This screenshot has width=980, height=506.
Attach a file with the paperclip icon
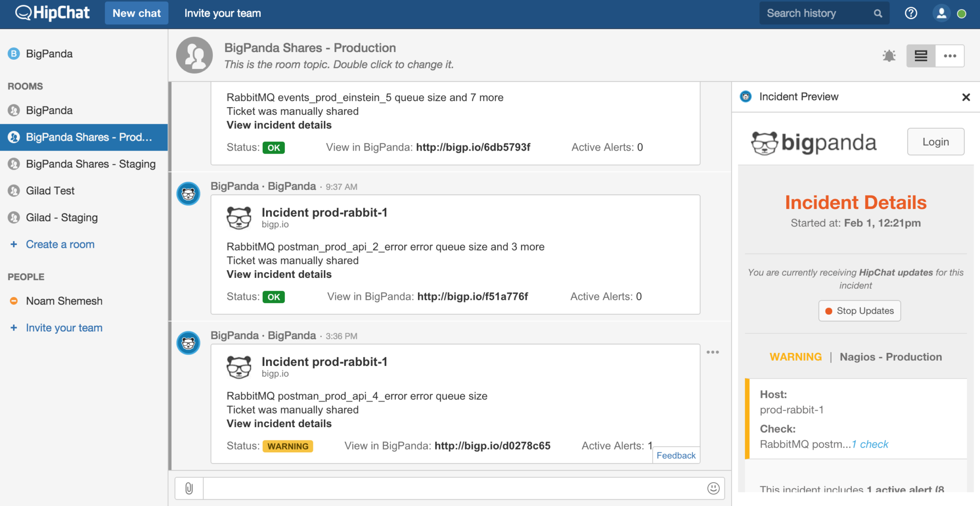pyautogui.click(x=188, y=488)
